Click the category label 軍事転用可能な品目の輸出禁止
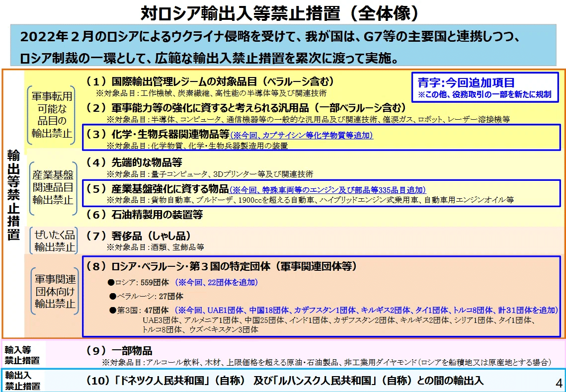Viewport: 566px width, 392px height. point(52,115)
